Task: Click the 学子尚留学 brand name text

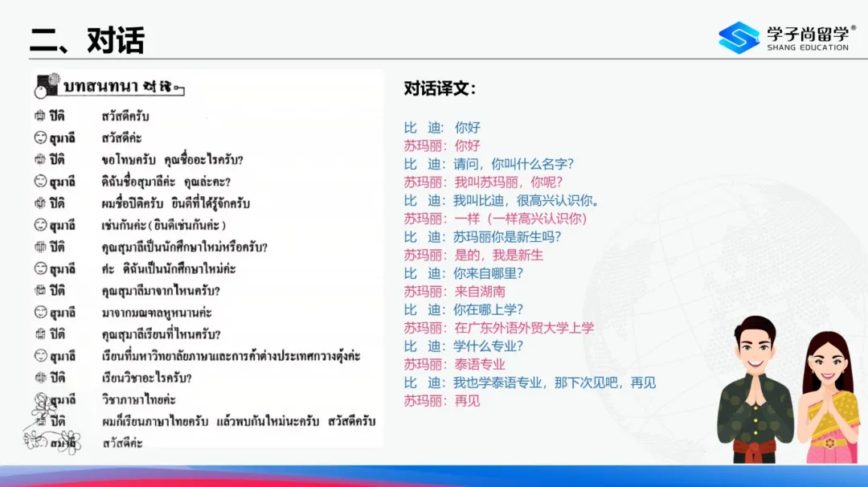Action: (x=807, y=33)
